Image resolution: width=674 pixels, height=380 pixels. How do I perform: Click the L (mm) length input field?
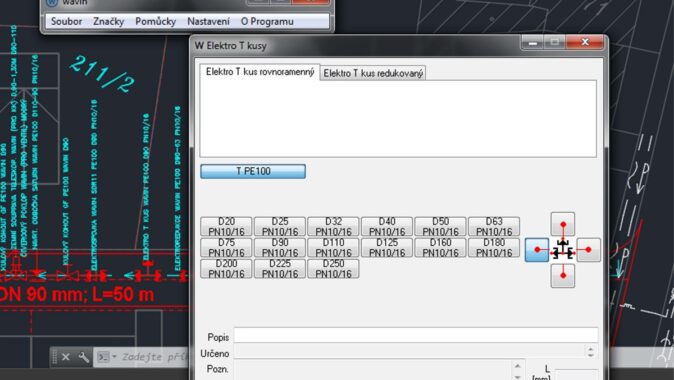coord(576,374)
